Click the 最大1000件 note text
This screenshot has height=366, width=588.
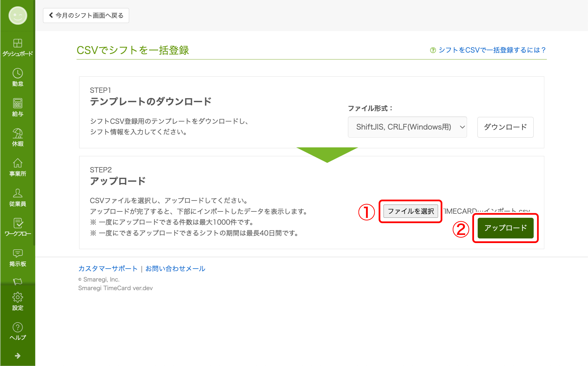[x=172, y=222]
